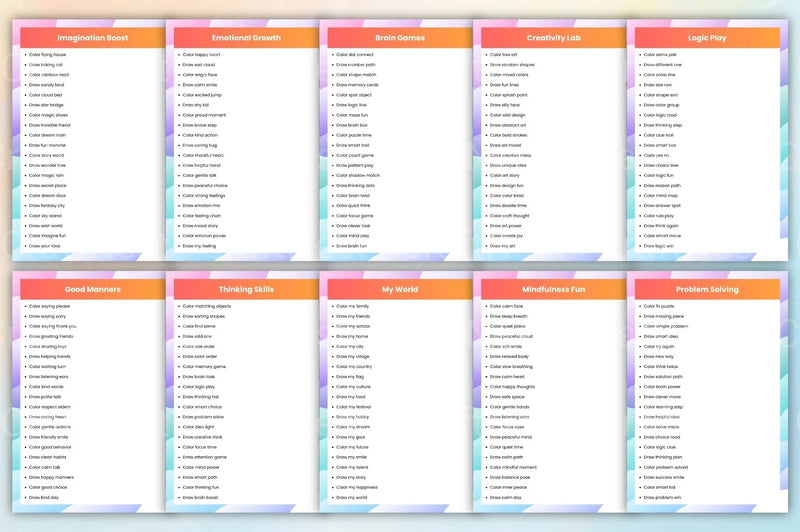Select the "Color respect elders" list item
The image size is (800, 532).
(x=50, y=407)
